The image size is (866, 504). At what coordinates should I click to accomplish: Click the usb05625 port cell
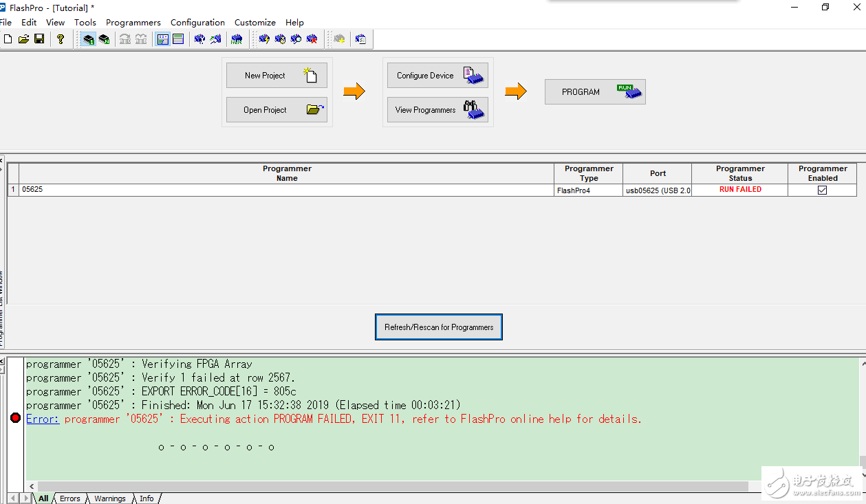point(658,190)
